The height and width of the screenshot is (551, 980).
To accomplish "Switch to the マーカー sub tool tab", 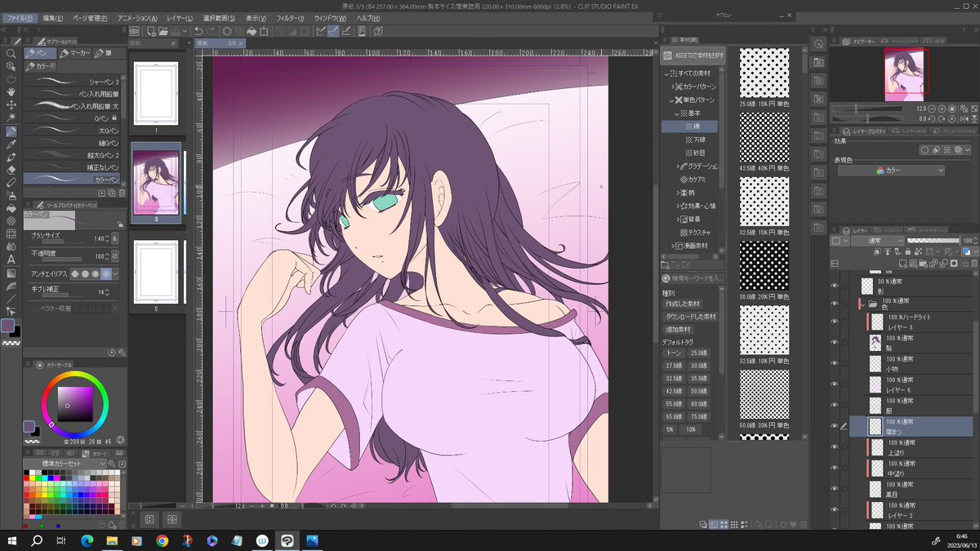I will [75, 53].
